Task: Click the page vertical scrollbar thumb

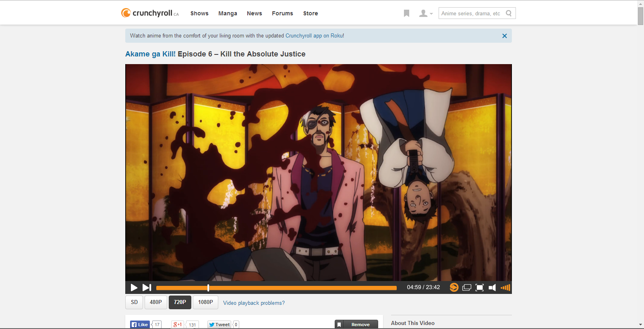Action: tap(640, 16)
